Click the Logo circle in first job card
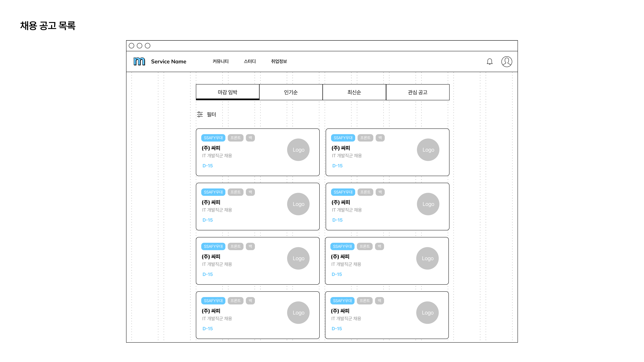 point(298,150)
